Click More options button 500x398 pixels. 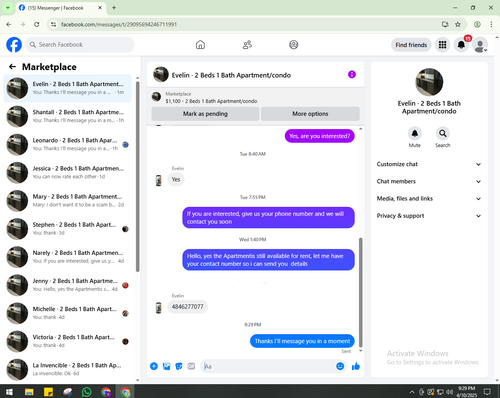point(310,114)
